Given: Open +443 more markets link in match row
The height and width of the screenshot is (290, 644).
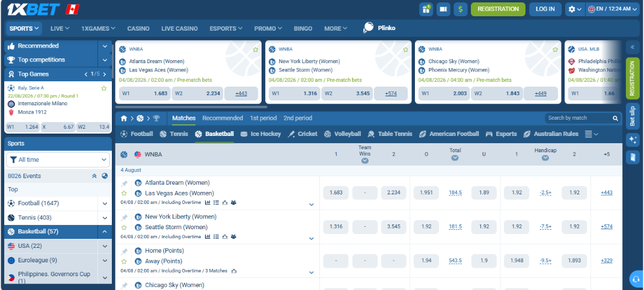Looking at the screenshot, I should pyautogui.click(x=607, y=193).
